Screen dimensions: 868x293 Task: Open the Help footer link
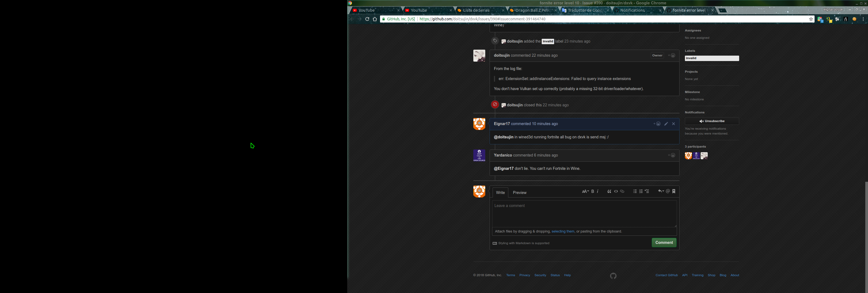pyautogui.click(x=567, y=275)
